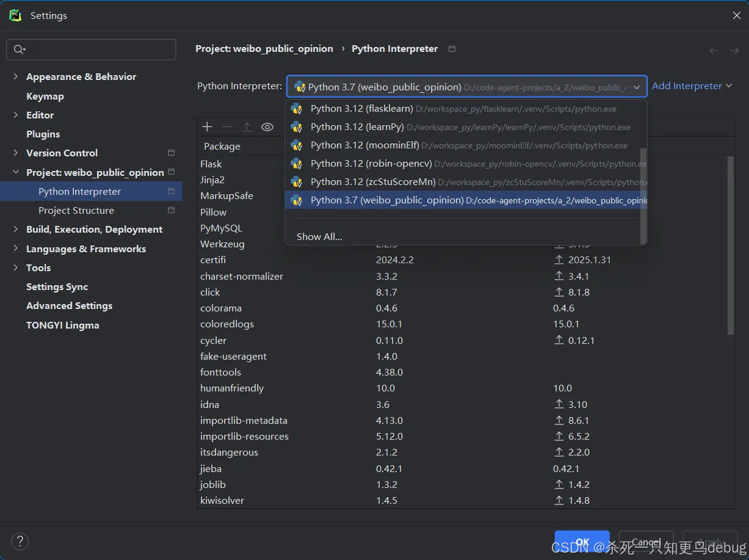The width and height of the screenshot is (749, 560).
Task: Click the Upgrade package arrow icon
Action: point(247,127)
